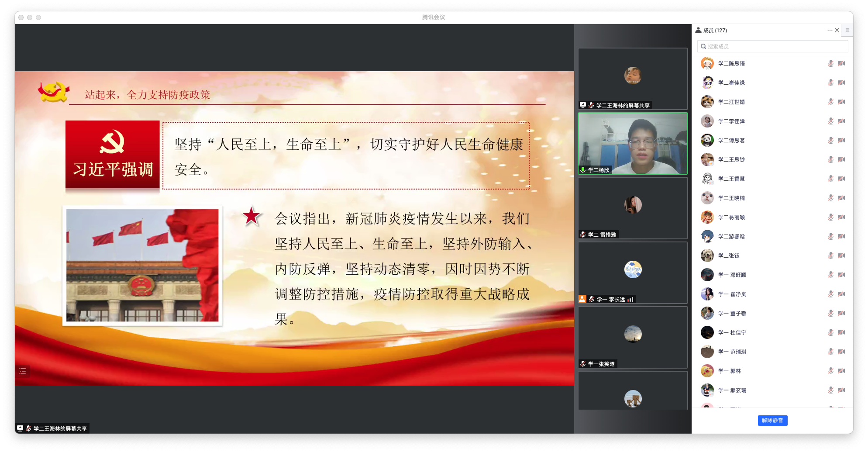Toggle camera for 学二张钰 in member list
Viewport: 868px width, 452px height.
pyautogui.click(x=841, y=256)
